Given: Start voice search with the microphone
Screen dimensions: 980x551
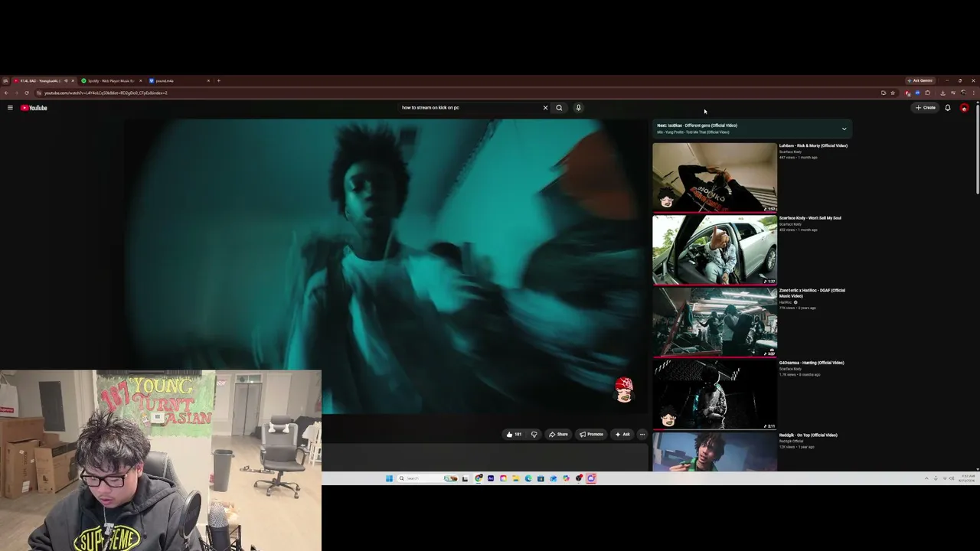Looking at the screenshot, I should [x=578, y=108].
